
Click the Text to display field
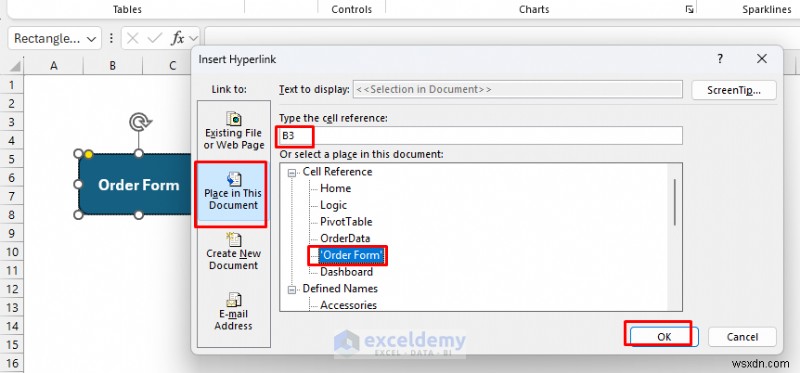pyautogui.click(x=517, y=89)
